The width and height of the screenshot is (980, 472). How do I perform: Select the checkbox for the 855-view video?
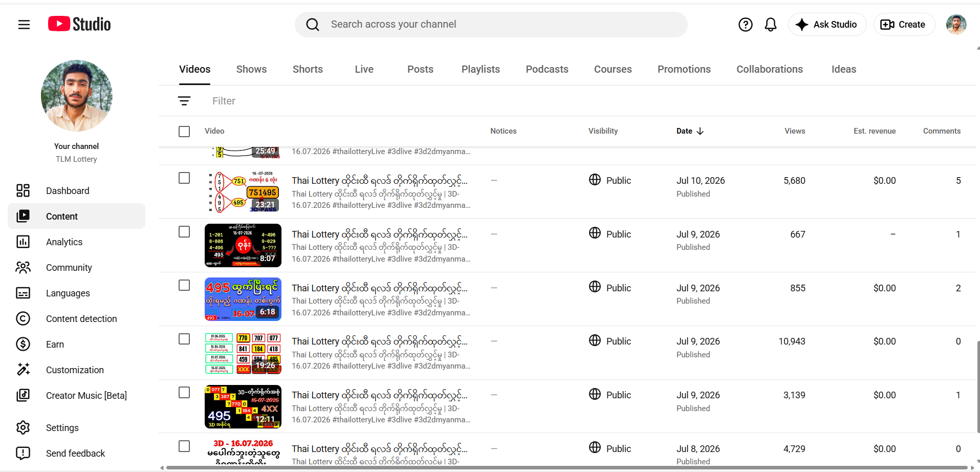click(184, 286)
